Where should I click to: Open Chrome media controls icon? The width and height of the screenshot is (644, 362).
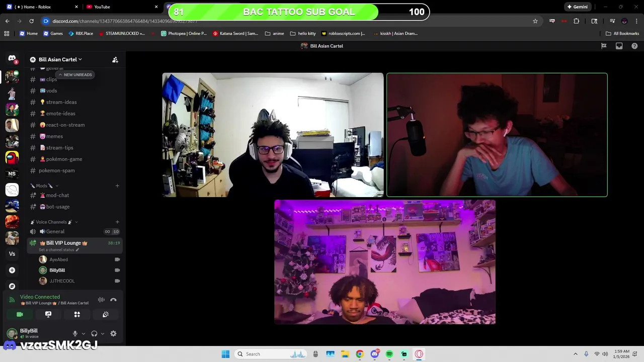pos(612,21)
